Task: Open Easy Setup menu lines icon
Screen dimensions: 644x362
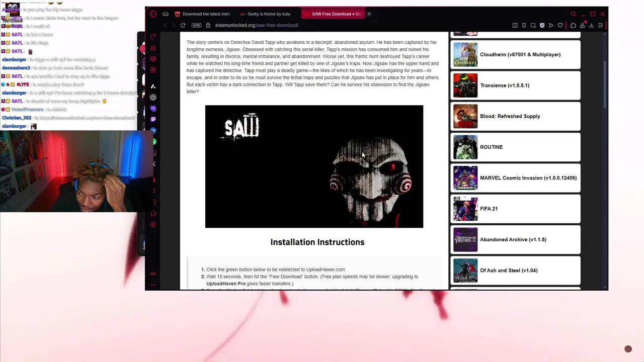Action: [600, 25]
